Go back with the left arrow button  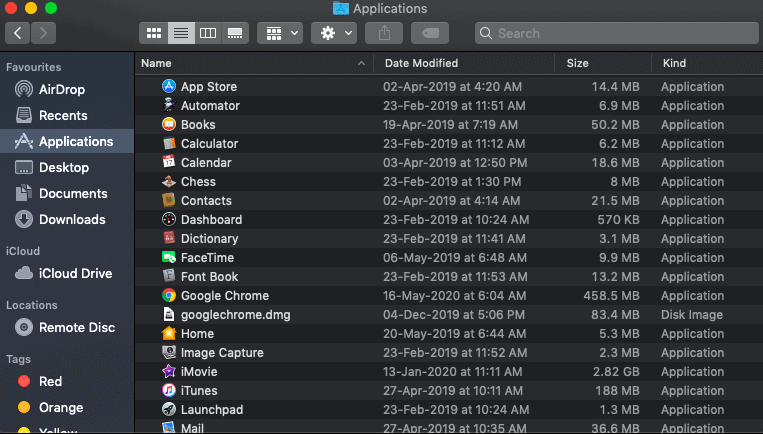click(18, 33)
